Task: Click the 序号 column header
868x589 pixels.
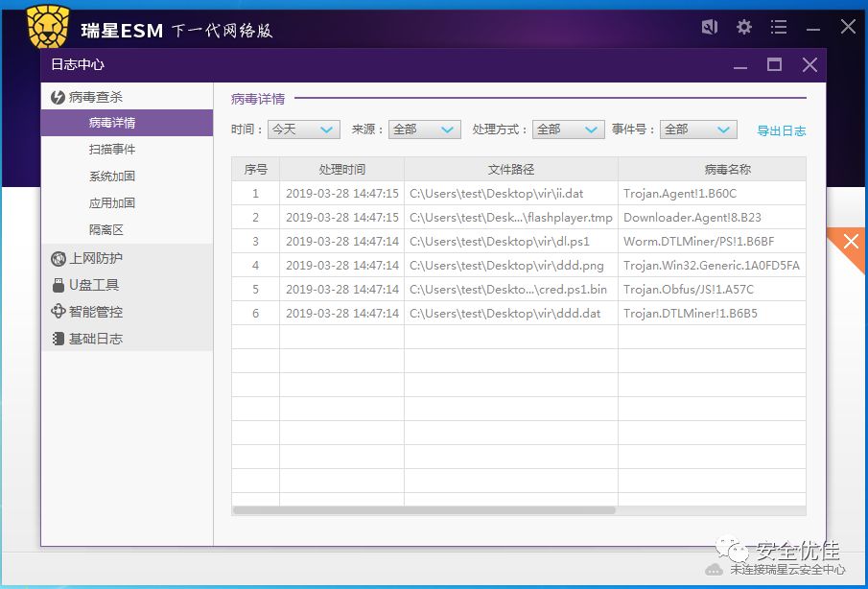Action: 256,170
